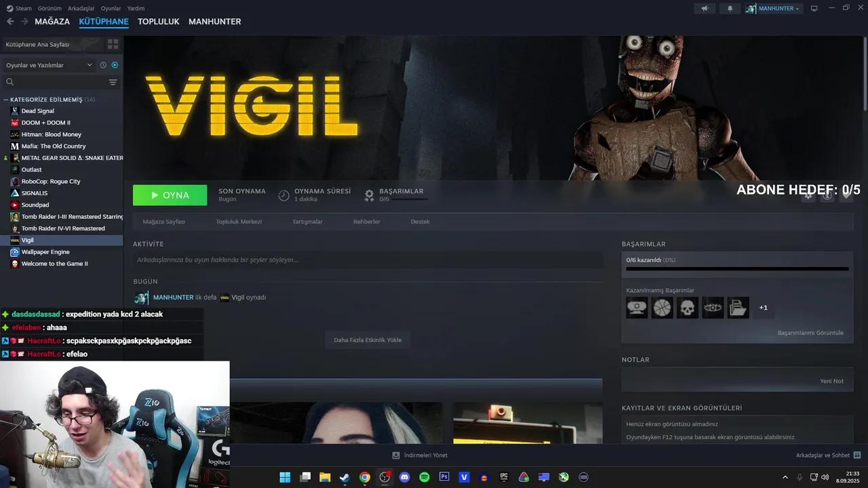
Task: Go forward with the forward arrow
Action: [24, 22]
